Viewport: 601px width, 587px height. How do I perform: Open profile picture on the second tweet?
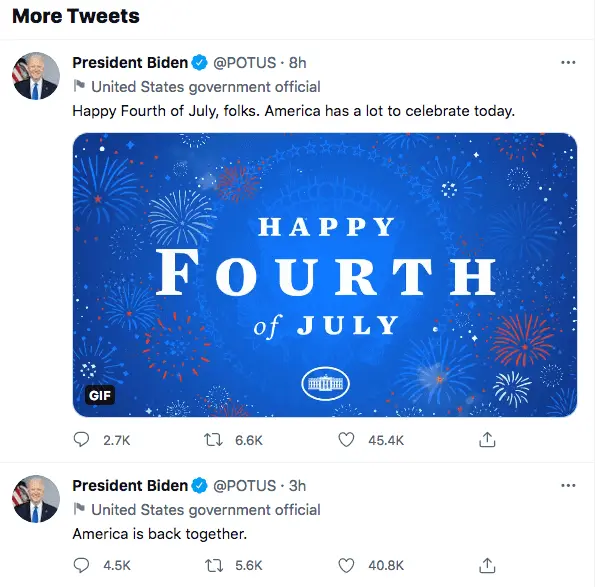[x=35, y=499]
